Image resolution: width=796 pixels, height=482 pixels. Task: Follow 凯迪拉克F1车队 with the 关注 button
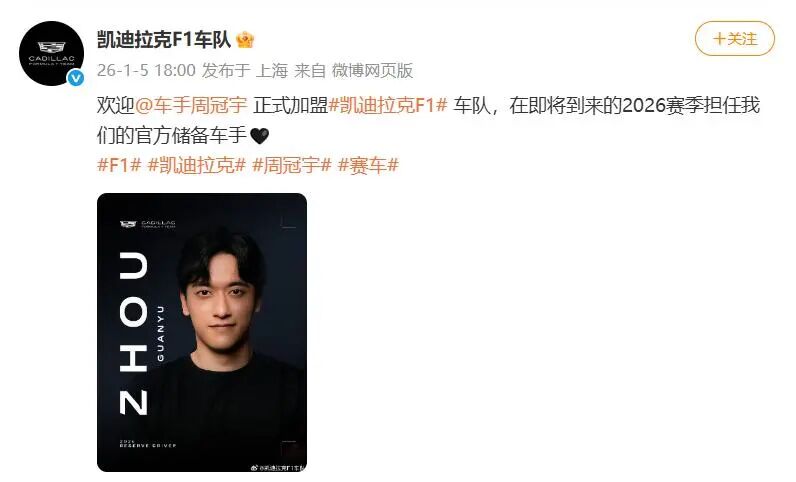735,39
